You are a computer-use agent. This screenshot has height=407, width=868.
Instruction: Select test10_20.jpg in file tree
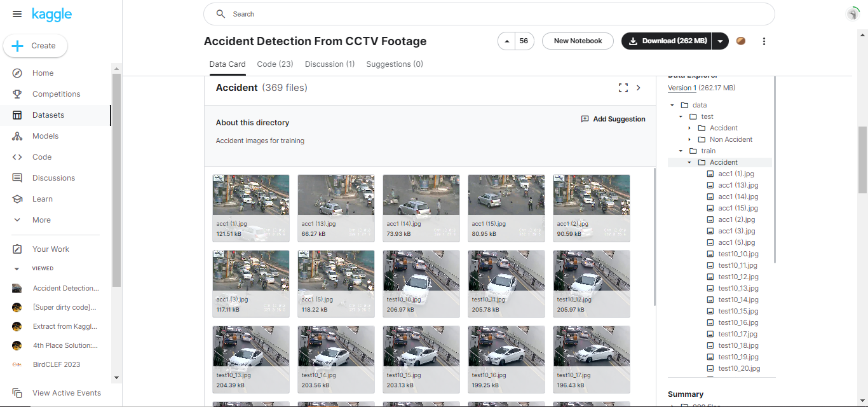[739, 369]
